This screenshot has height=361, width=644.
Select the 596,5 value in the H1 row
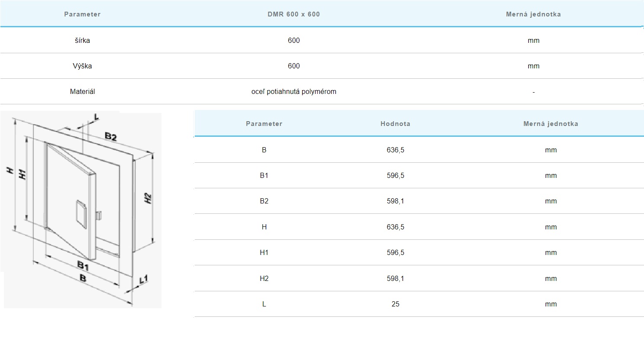point(395,252)
